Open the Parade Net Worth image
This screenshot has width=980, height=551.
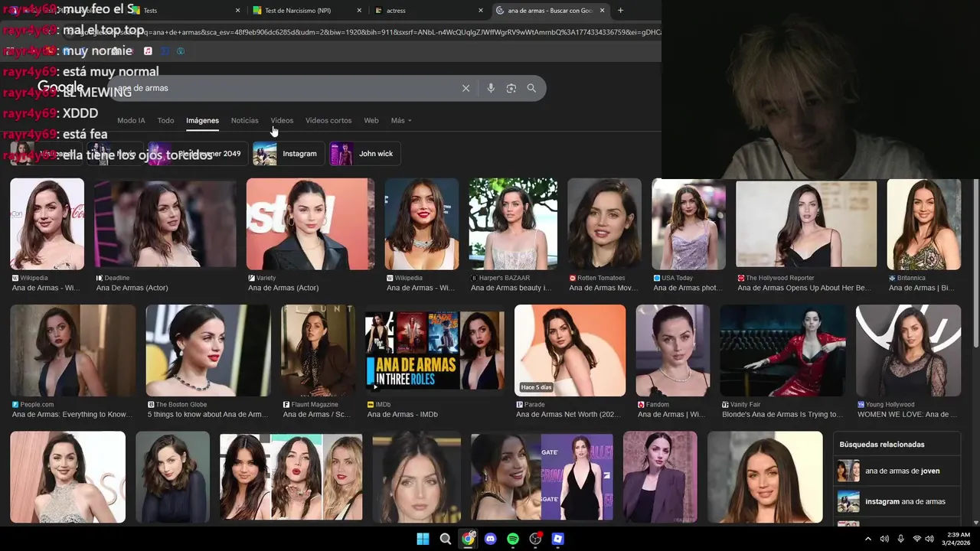pyautogui.click(x=570, y=350)
